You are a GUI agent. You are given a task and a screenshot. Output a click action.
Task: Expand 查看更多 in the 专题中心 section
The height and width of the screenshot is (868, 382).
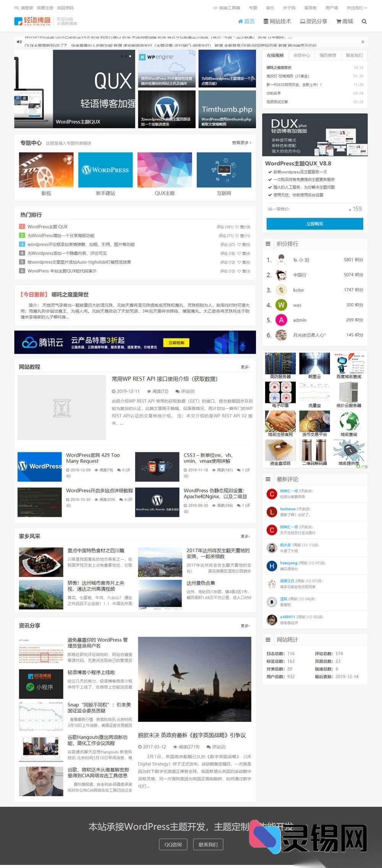241,143
